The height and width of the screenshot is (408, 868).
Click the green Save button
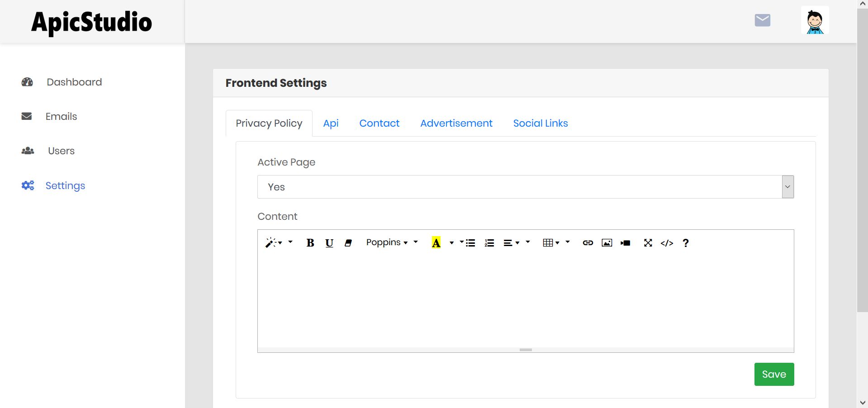pyautogui.click(x=773, y=374)
